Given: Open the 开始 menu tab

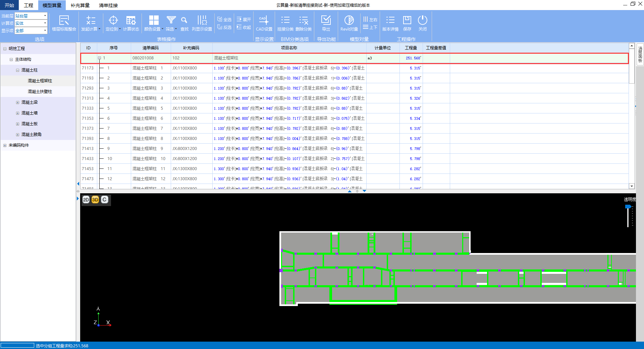Looking at the screenshot, I should [9, 5].
